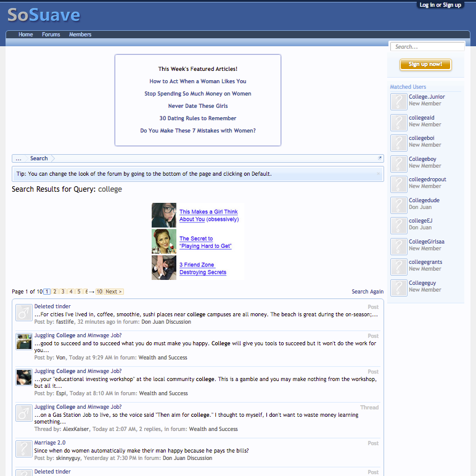Open 'Marriage 2.0' result title

(x=50, y=443)
